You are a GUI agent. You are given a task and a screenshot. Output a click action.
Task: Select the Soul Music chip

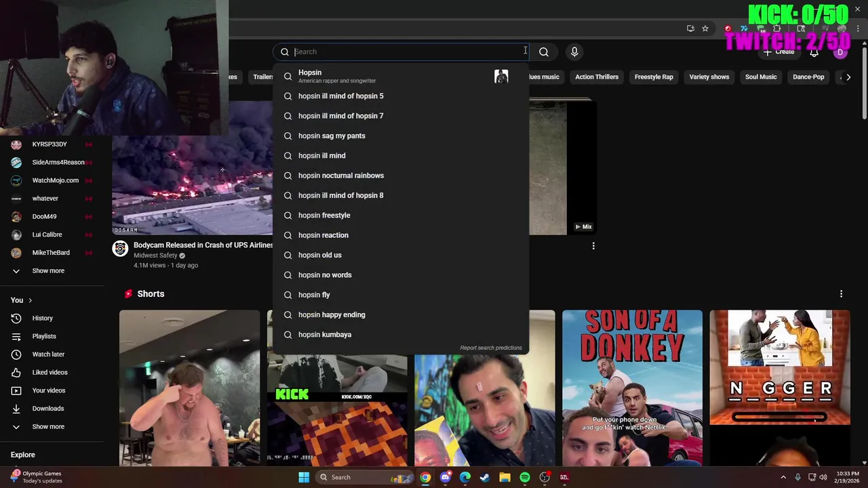[x=761, y=77]
